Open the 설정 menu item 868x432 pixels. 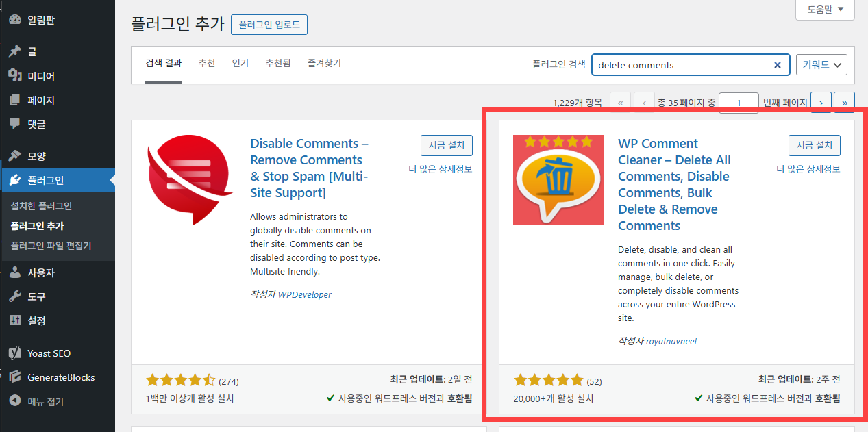click(58, 320)
